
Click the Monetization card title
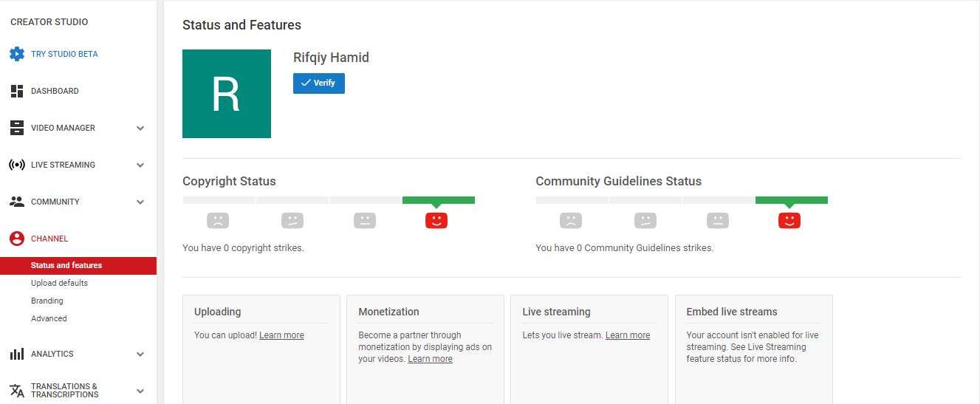(x=388, y=312)
